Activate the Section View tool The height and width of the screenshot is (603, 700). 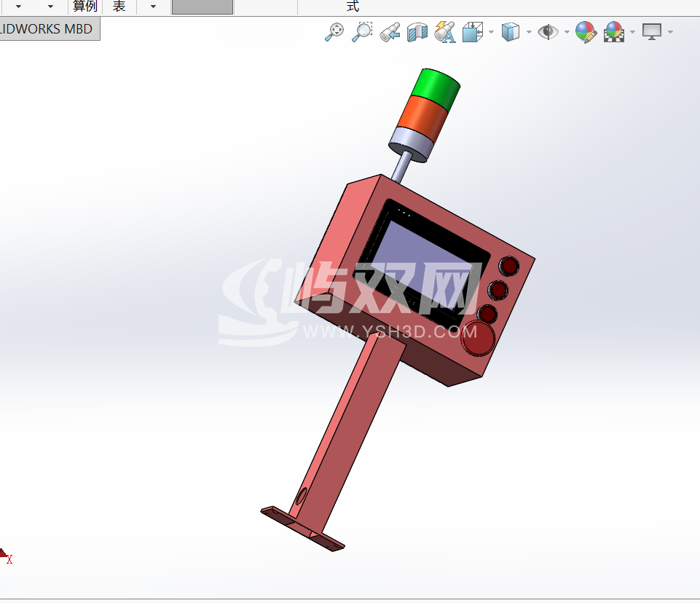point(417,33)
